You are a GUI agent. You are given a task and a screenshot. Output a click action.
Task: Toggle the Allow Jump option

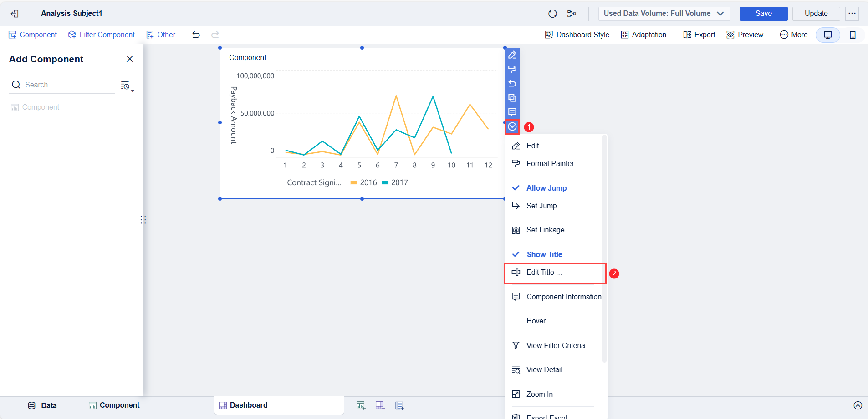546,188
